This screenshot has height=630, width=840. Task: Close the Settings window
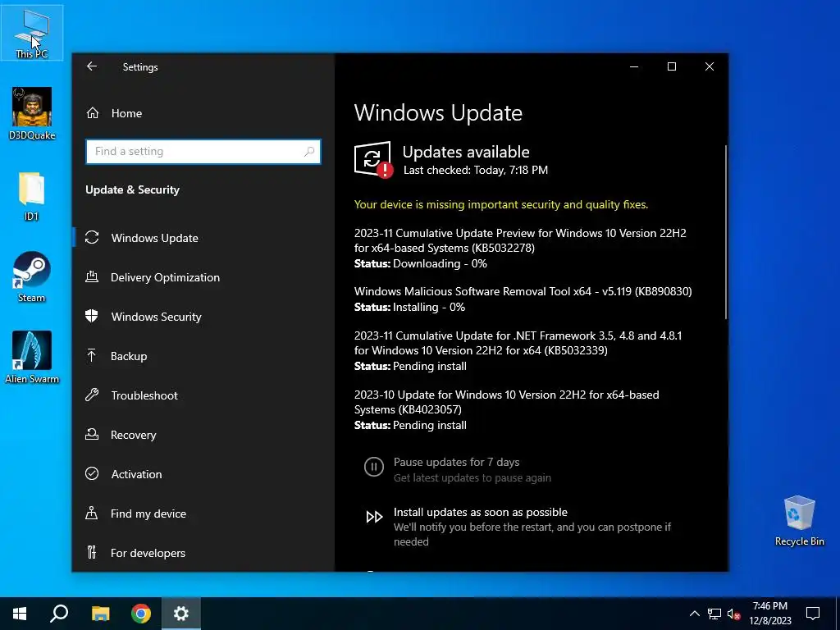click(710, 66)
